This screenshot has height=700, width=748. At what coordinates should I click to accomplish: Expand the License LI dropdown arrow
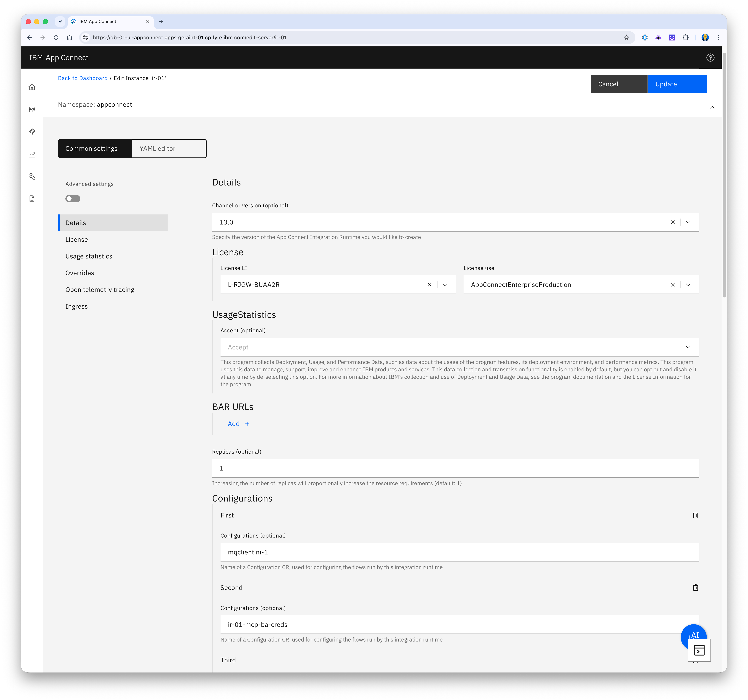click(445, 285)
